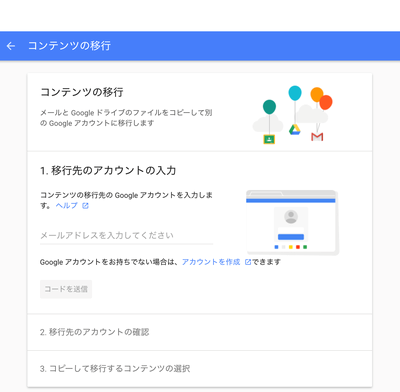Click the Gmail icon in the illustration
The image size is (400, 392).
pos(317,137)
